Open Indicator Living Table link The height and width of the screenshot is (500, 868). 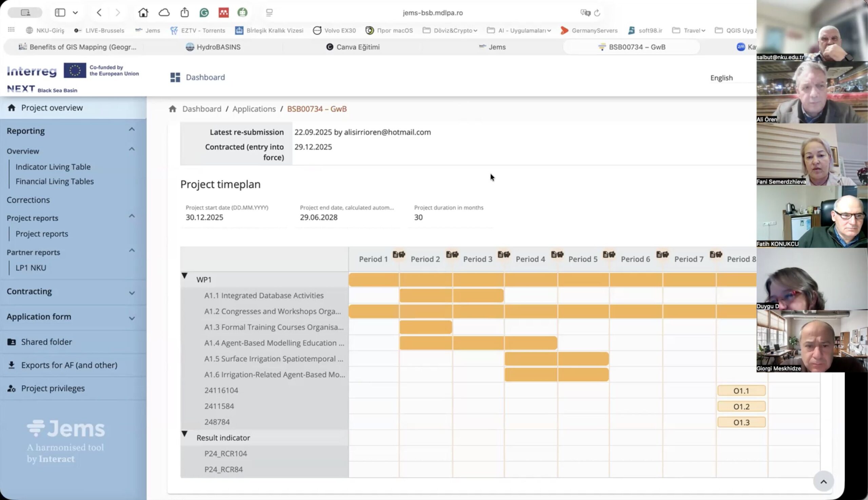pyautogui.click(x=53, y=167)
